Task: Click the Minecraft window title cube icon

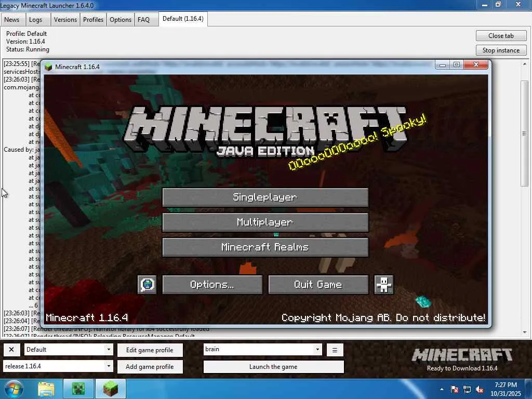Action: [48, 67]
